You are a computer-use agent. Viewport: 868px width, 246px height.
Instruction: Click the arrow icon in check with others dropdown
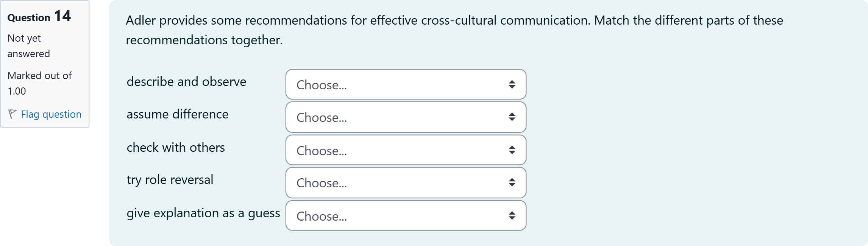[x=512, y=150]
